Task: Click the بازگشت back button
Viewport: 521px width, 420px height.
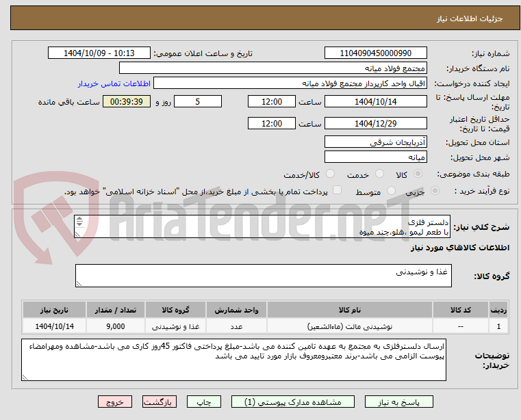Action: point(159,402)
